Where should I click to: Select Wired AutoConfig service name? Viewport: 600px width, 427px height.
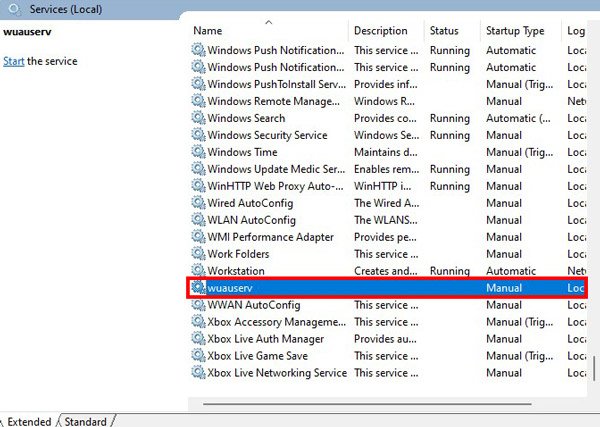250,203
